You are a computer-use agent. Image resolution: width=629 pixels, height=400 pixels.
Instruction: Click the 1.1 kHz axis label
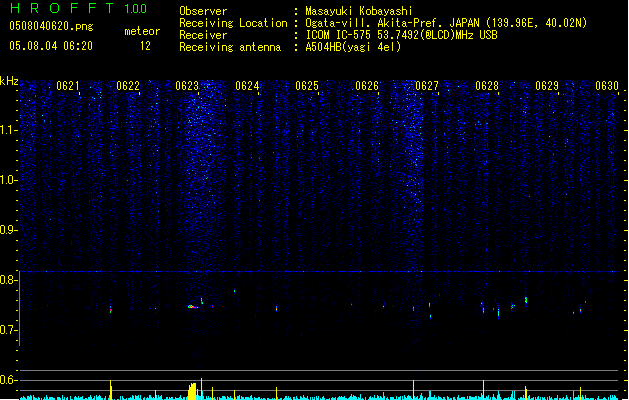8,130
